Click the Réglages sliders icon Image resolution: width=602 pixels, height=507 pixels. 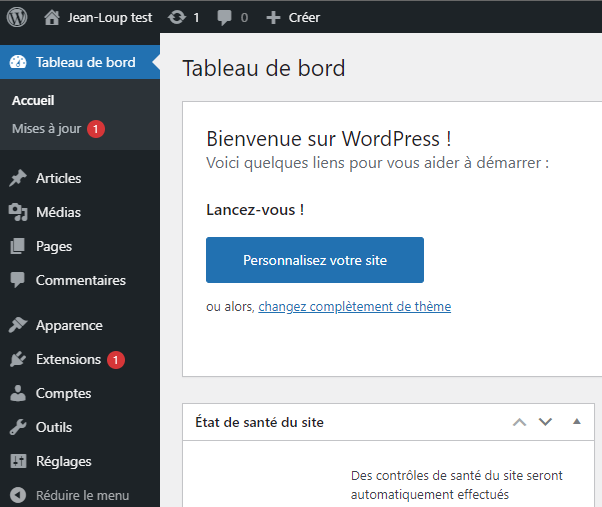pos(18,461)
